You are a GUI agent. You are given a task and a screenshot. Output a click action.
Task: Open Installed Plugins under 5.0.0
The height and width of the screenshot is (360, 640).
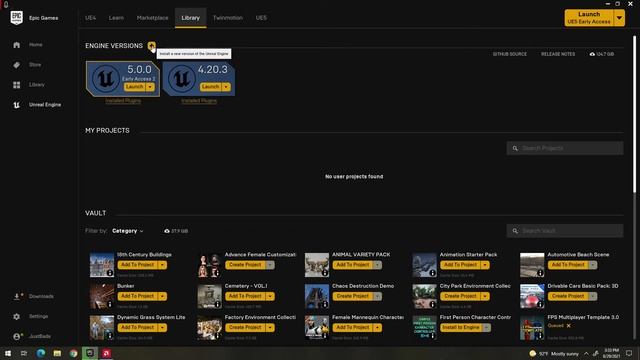(x=123, y=101)
